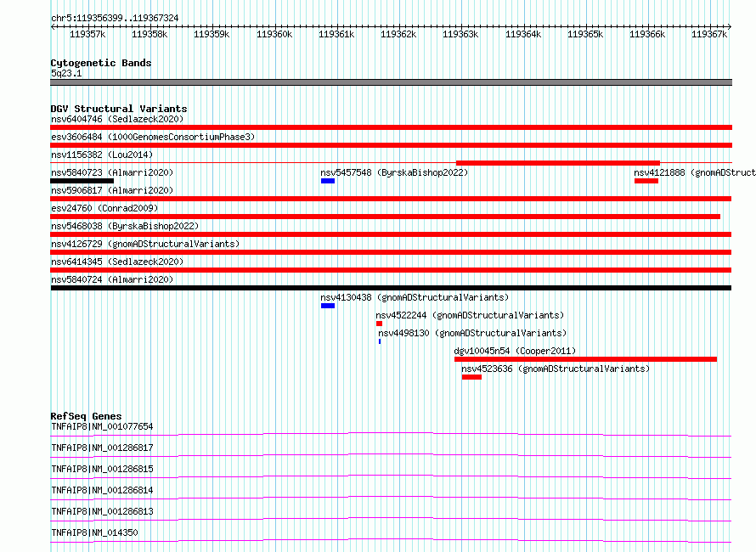Image resolution: width=756 pixels, height=552 pixels.
Task: Click the 119358k ruler tick label
Action: coord(150,34)
